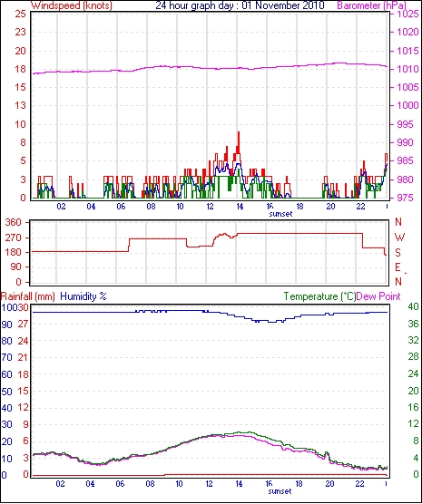
Task: Click the W compass label on direction chart
Action: [399, 237]
